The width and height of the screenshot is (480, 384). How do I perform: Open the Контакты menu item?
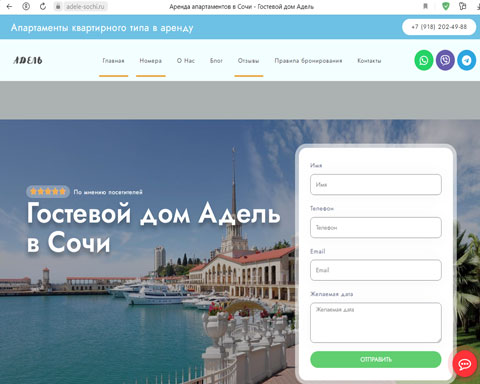[369, 61]
